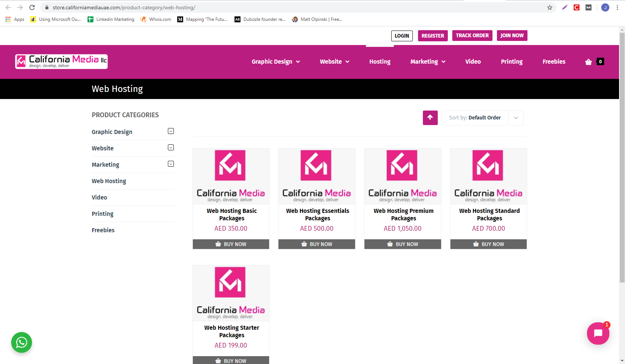This screenshot has height=364, width=625.
Task: Buy the Web Hosting Essentials Packages
Action: click(x=317, y=244)
